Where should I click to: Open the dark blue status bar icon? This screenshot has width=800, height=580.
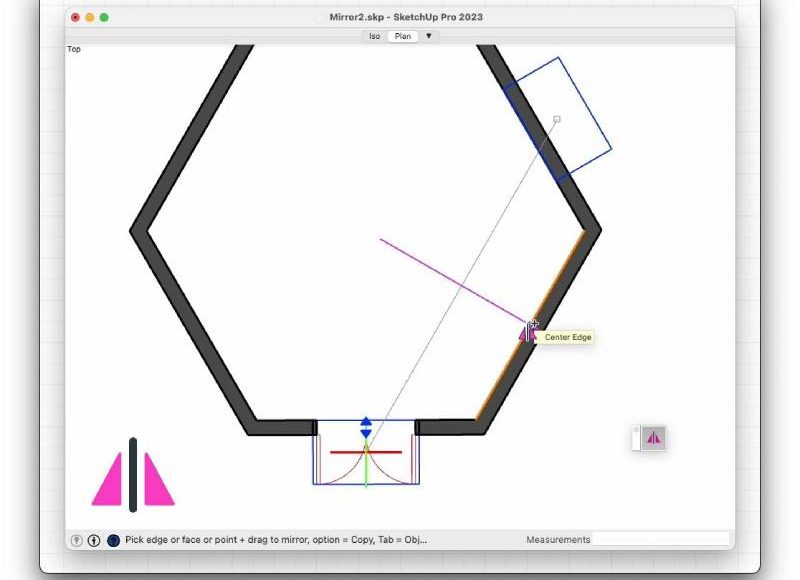coord(113,540)
